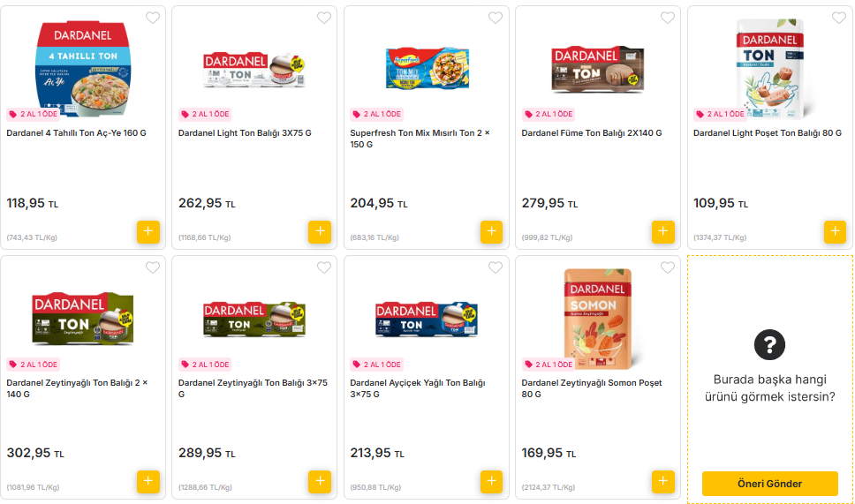
Task: Favorite Superfresh Ton Mix Mısırlı with heart
Action: pyautogui.click(x=496, y=18)
